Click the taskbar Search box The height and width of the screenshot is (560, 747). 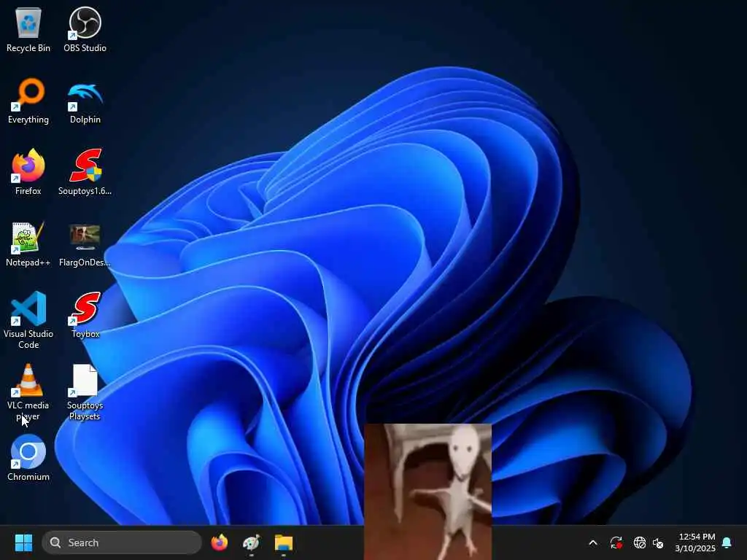point(122,542)
